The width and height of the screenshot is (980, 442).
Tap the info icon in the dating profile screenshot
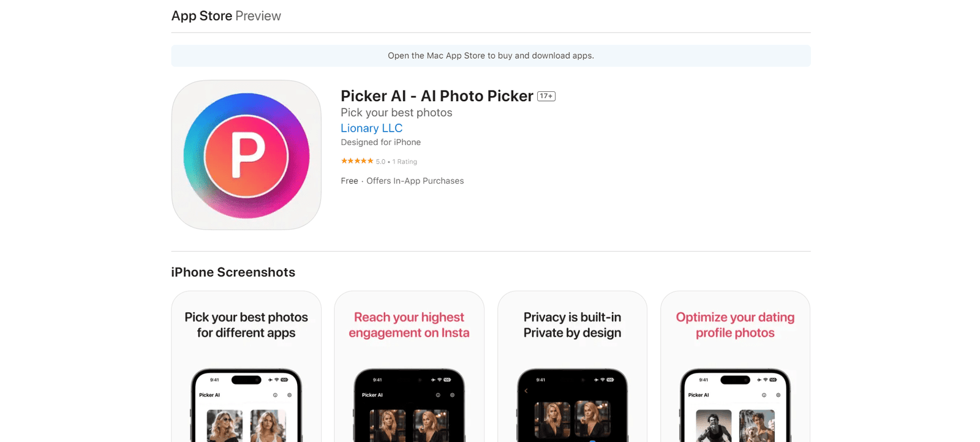[764, 395]
